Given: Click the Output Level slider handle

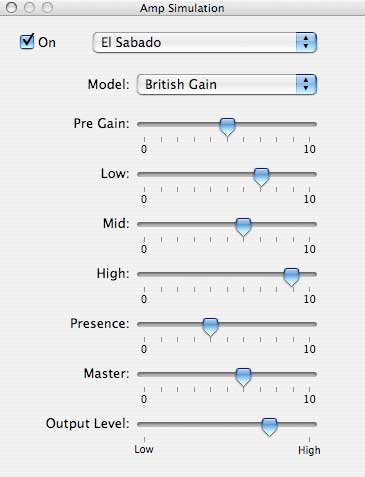Looking at the screenshot, I should (269, 427).
